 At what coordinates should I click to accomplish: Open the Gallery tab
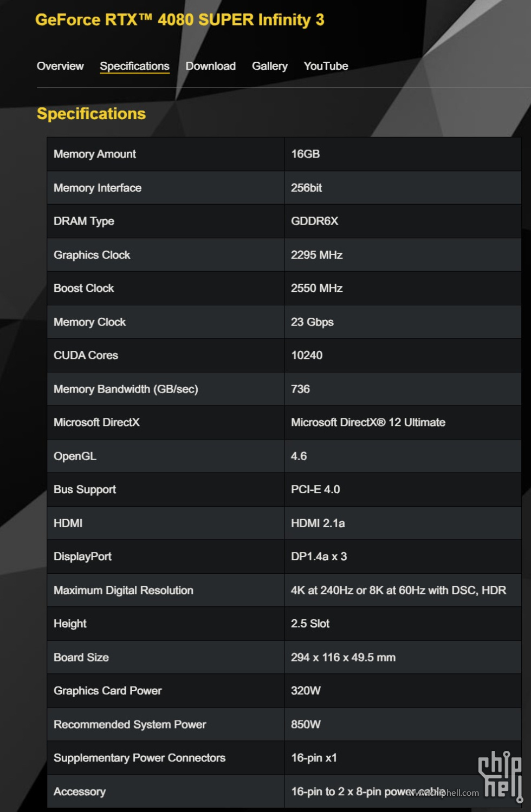(x=270, y=66)
